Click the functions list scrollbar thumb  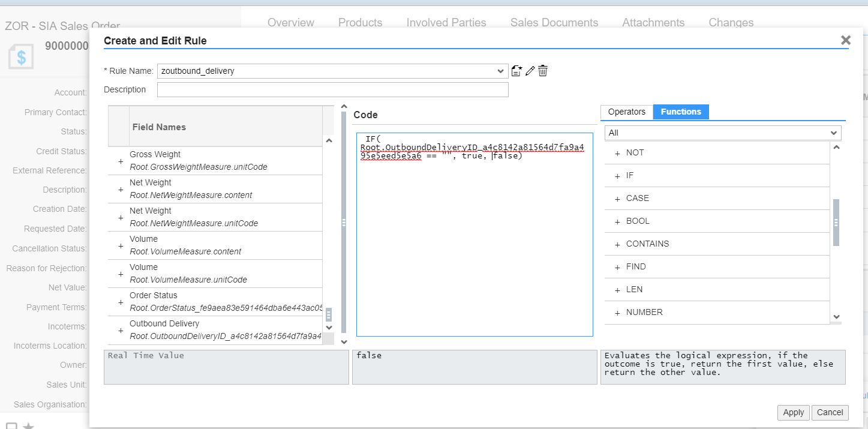click(836, 223)
